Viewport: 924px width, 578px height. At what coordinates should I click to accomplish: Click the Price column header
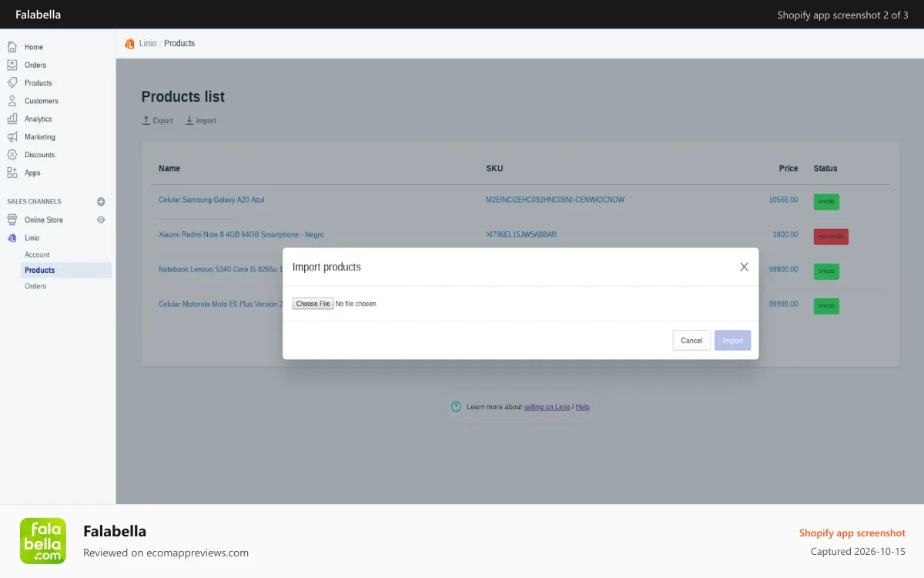[x=788, y=168]
